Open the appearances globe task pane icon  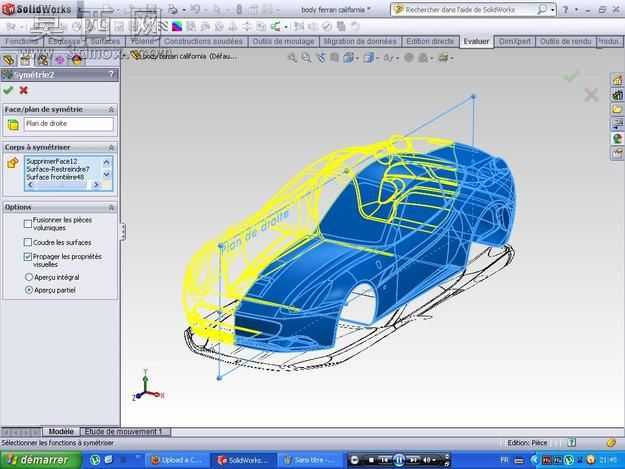[x=617, y=139]
